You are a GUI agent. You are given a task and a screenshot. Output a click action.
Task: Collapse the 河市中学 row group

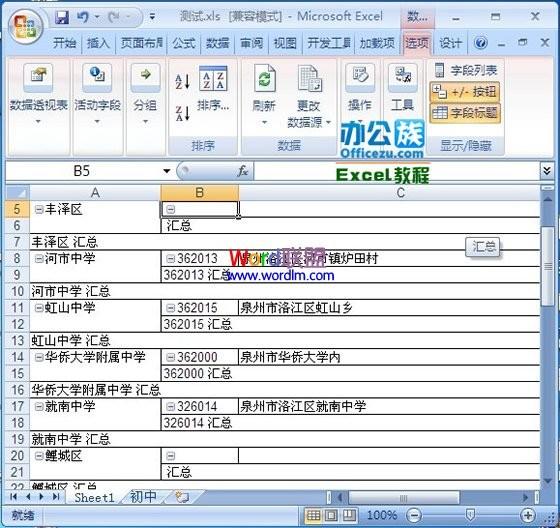[x=39, y=259]
